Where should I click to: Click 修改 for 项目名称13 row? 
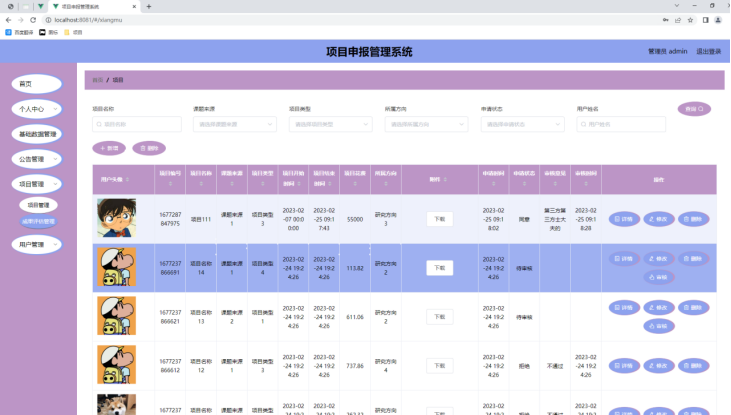pos(659,308)
